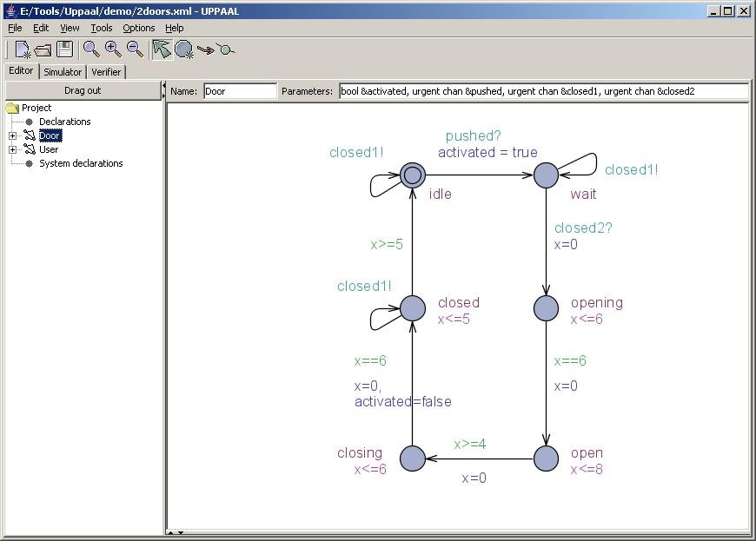Select the closing location node
This screenshot has height=541, width=756.
click(413, 459)
